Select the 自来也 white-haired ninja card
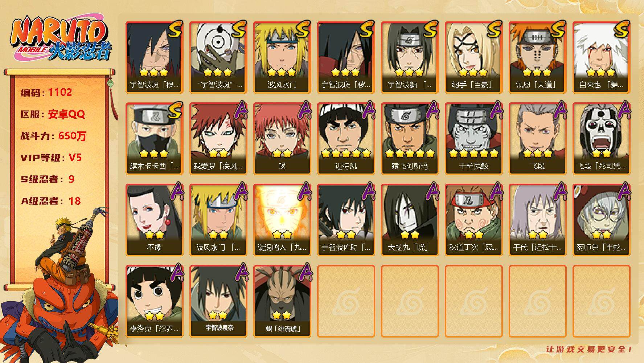The width and height of the screenshot is (644, 363). 601,57
